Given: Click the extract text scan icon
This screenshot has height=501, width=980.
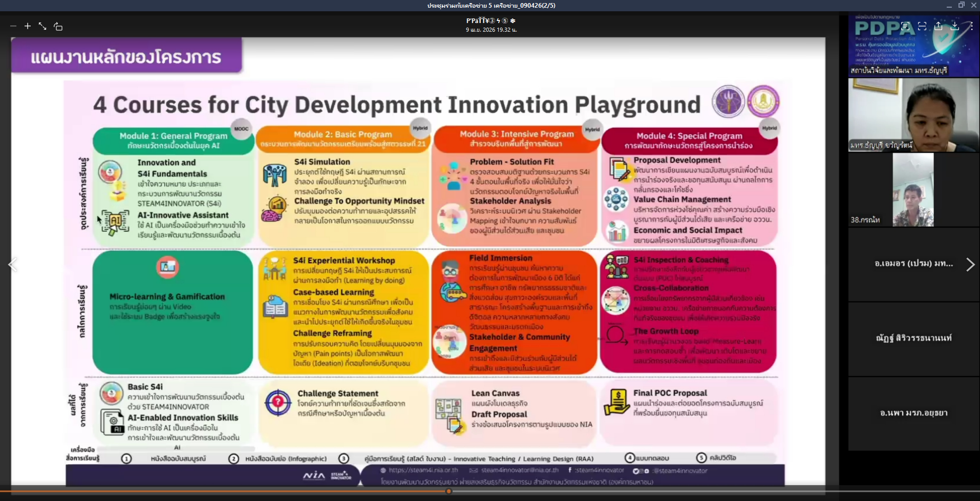Looking at the screenshot, I should pos(906,26).
